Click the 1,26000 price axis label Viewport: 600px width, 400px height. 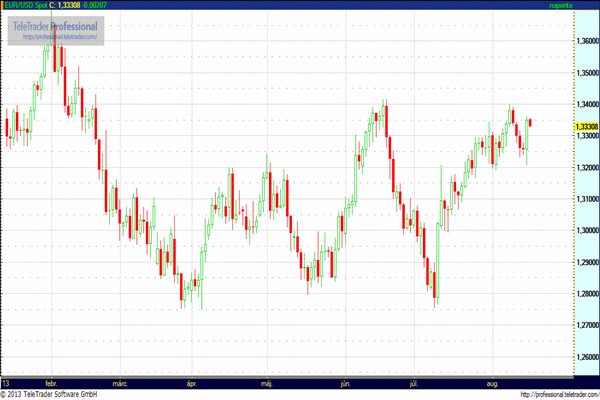[x=586, y=357]
